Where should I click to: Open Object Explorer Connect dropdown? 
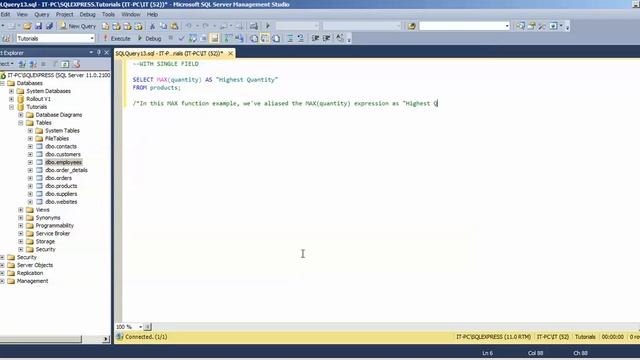7,64
